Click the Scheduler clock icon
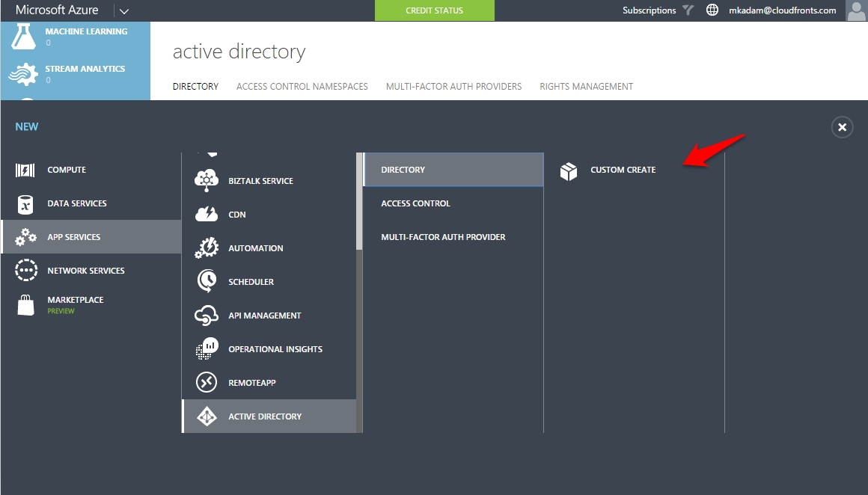The width and height of the screenshot is (868, 495). tap(207, 281)
